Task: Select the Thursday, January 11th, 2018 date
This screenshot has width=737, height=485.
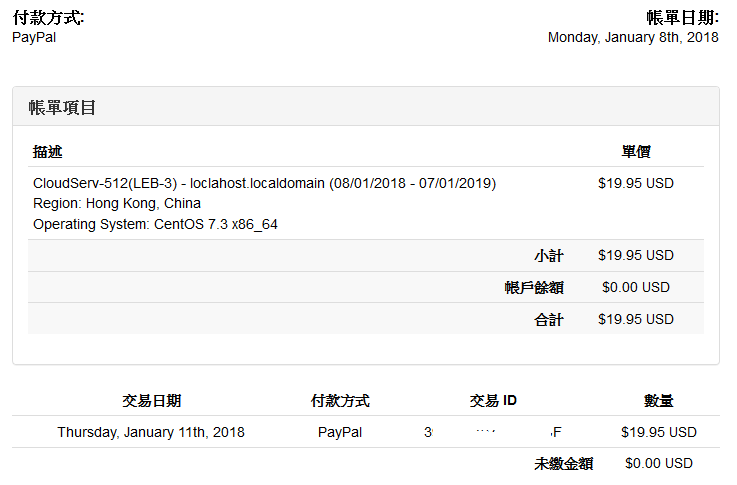Action: [151, 433]
